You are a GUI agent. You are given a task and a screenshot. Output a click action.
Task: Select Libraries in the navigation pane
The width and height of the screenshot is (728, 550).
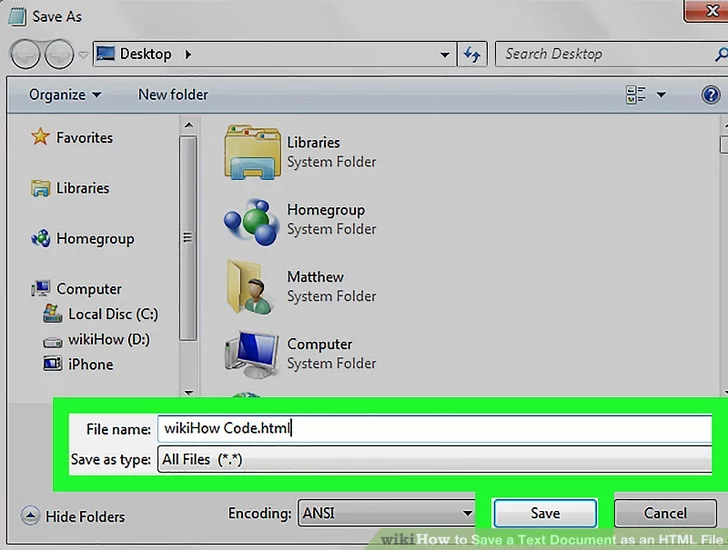pos(83,188)
